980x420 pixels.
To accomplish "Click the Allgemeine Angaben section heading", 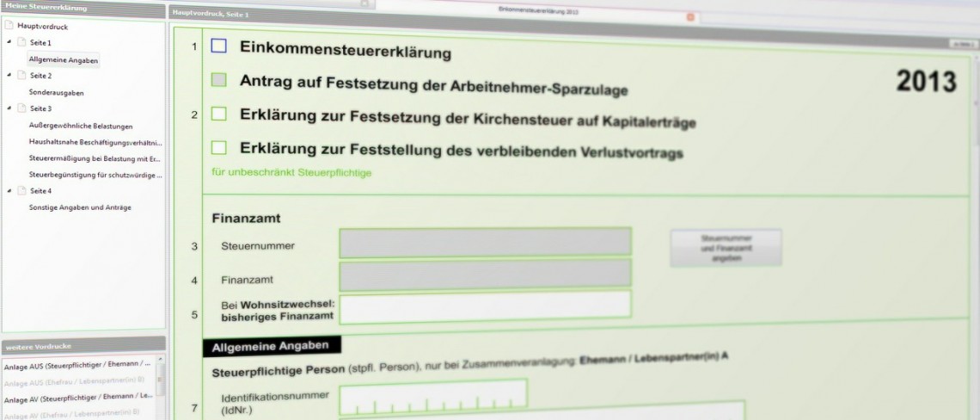I will (271, 348).
